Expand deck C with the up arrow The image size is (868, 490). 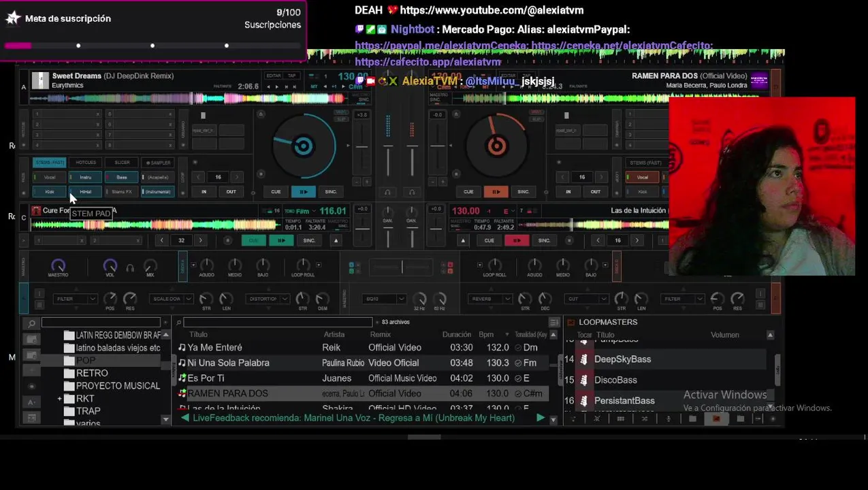(x=336, y=240)
